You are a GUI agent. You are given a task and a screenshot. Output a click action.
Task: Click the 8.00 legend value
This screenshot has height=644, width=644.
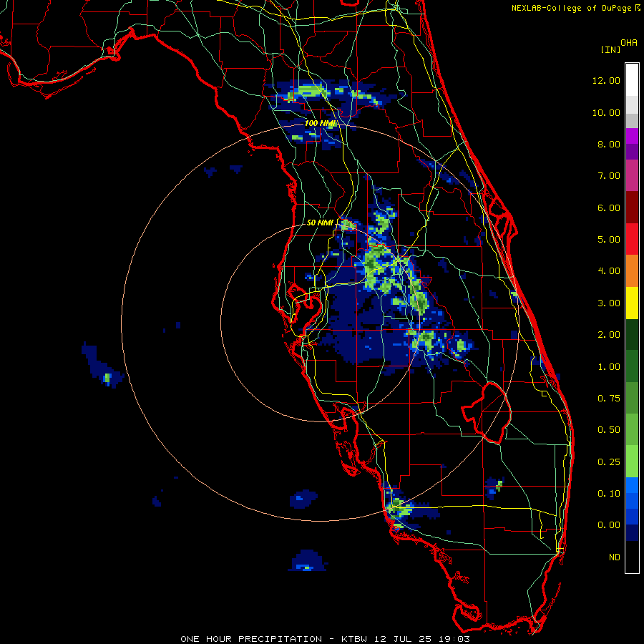pos(609,144)
